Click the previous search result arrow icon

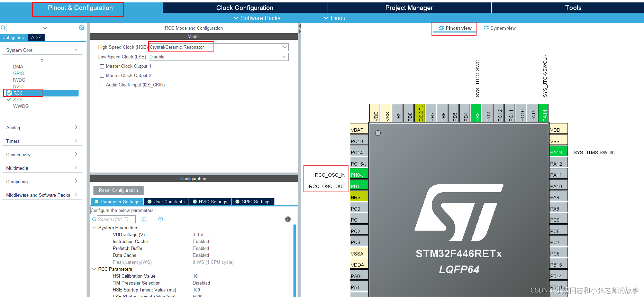144,219
